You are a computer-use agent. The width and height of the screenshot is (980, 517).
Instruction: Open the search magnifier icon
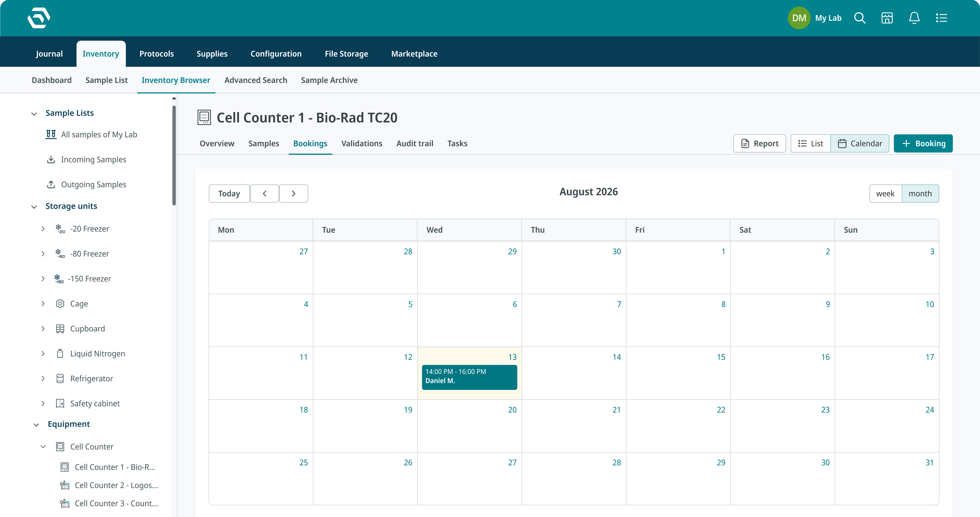860,18
